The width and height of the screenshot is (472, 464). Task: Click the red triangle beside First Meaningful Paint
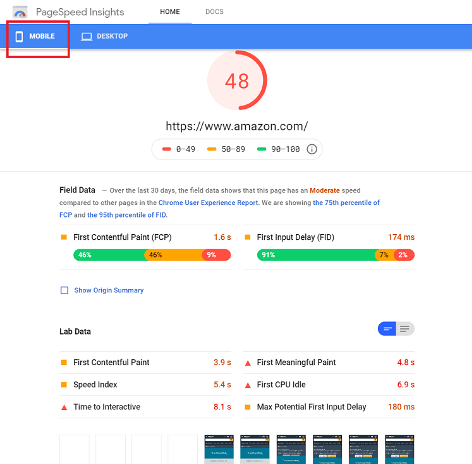coord(248,363)
